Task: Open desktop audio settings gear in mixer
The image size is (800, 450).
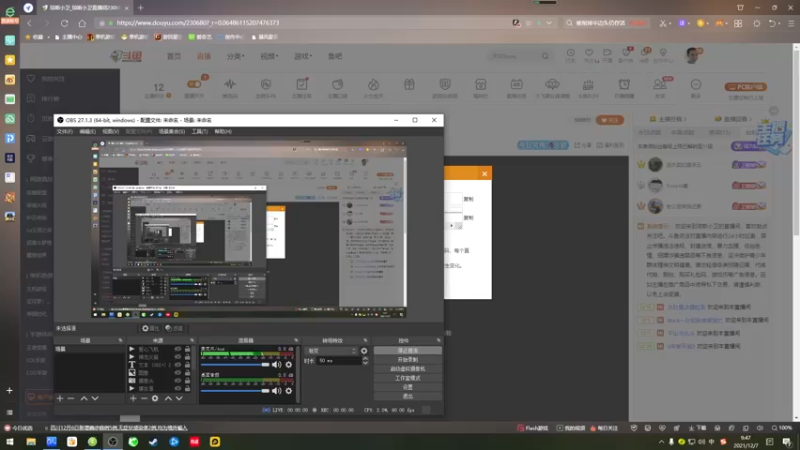Action: 289,391
